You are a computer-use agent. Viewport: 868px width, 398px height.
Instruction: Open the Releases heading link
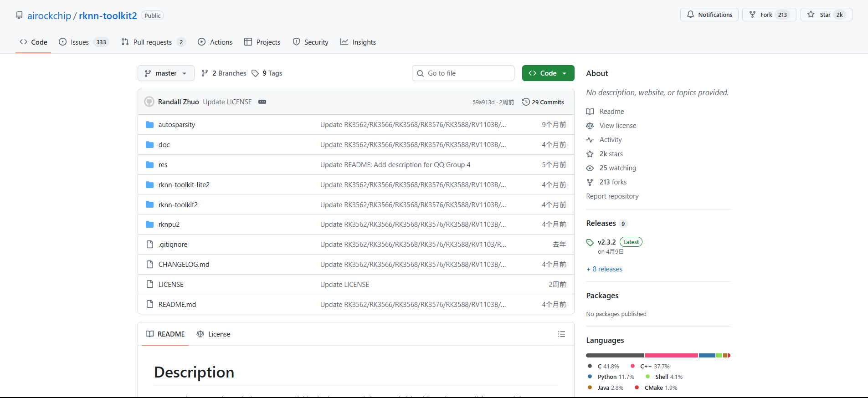coord(607,223)
